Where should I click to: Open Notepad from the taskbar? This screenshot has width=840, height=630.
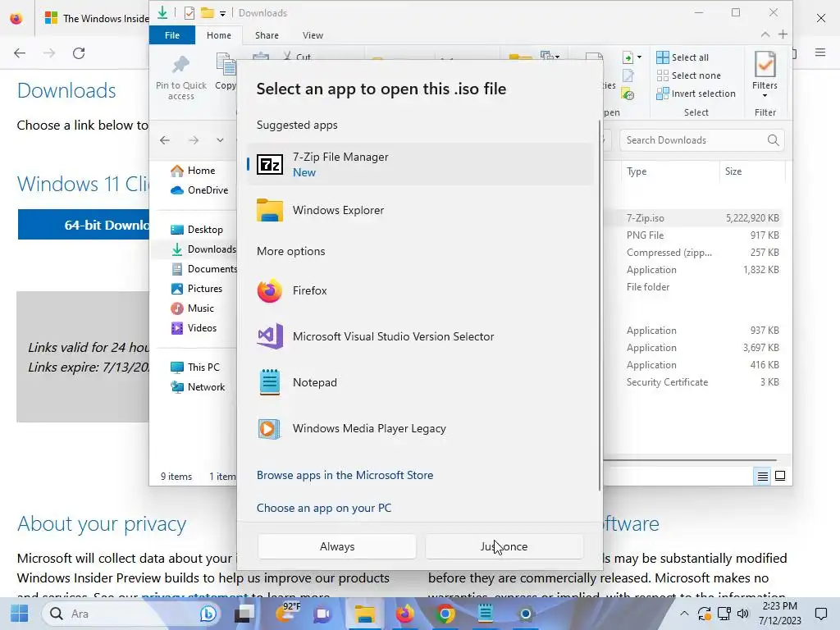tap(486, 614)
